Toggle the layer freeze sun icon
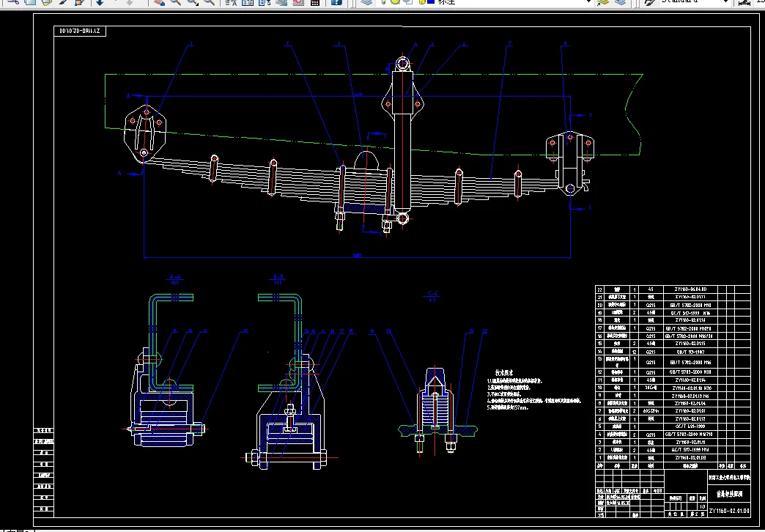The height and width of the screenshot is (532, 765). (395, 1)
